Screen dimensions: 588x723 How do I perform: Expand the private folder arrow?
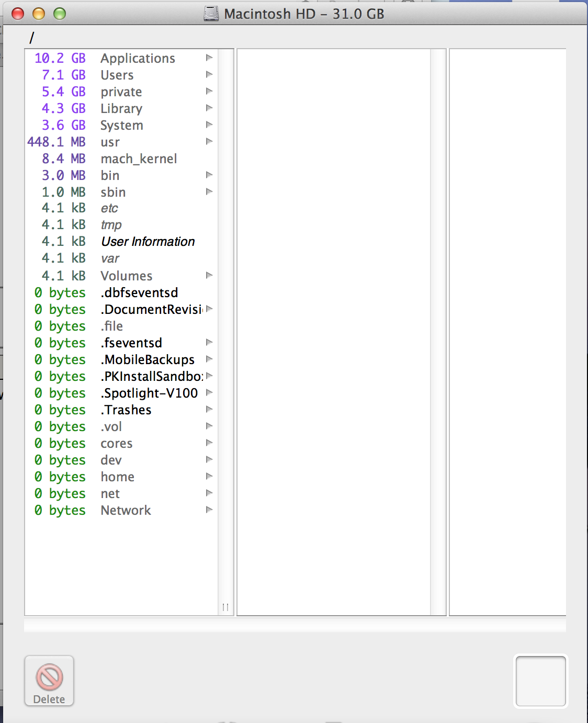point(209,91)
